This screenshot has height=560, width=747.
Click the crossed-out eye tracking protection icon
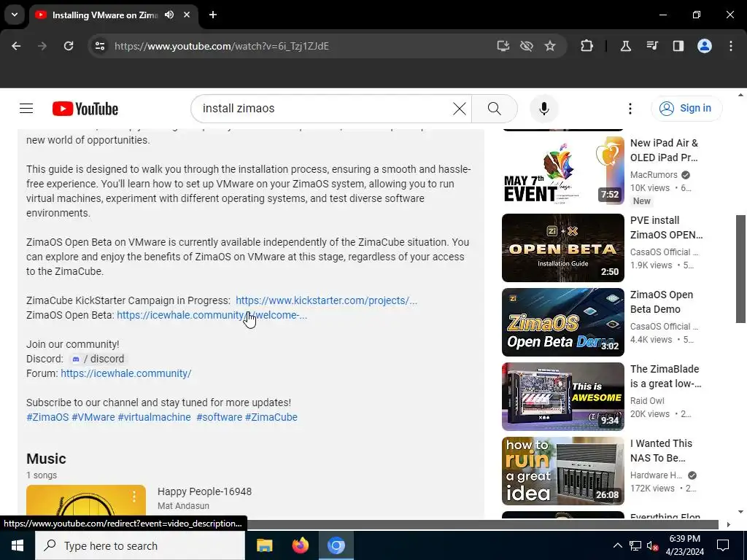coord(527,46)
